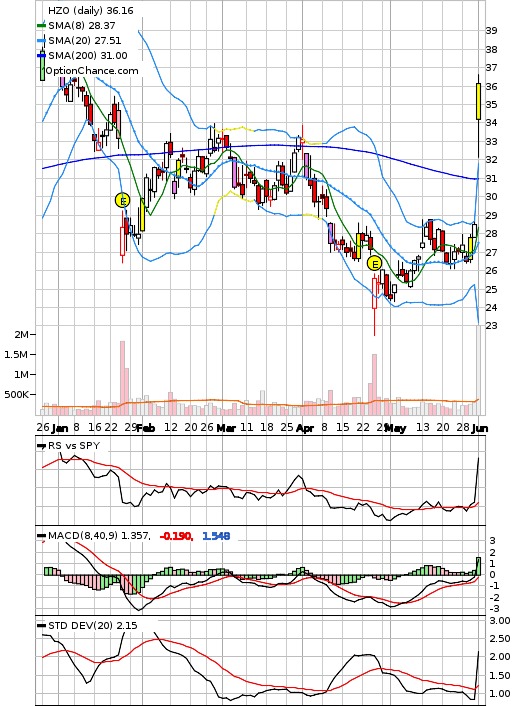Click the January earnings E marker

coord(122,200)
